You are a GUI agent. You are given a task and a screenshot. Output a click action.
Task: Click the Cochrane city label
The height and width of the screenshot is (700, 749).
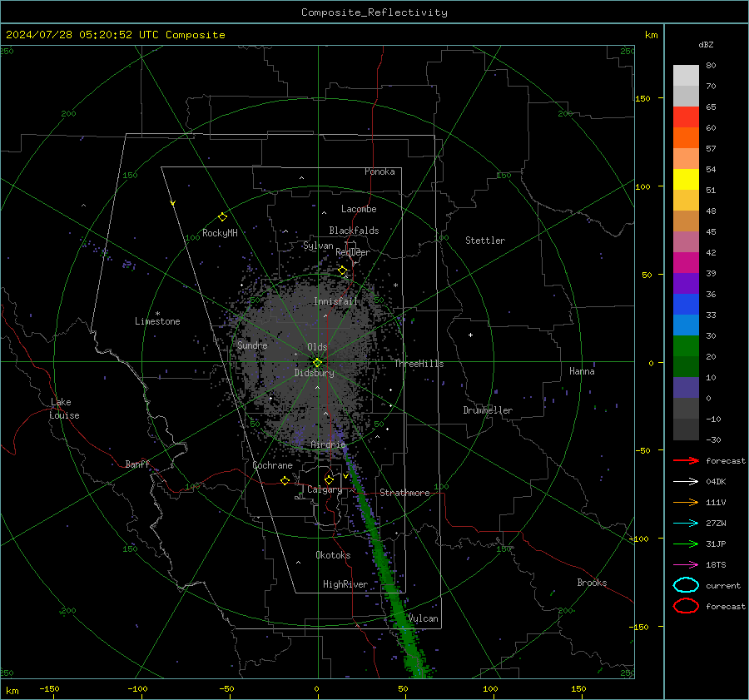click(272, 465)
